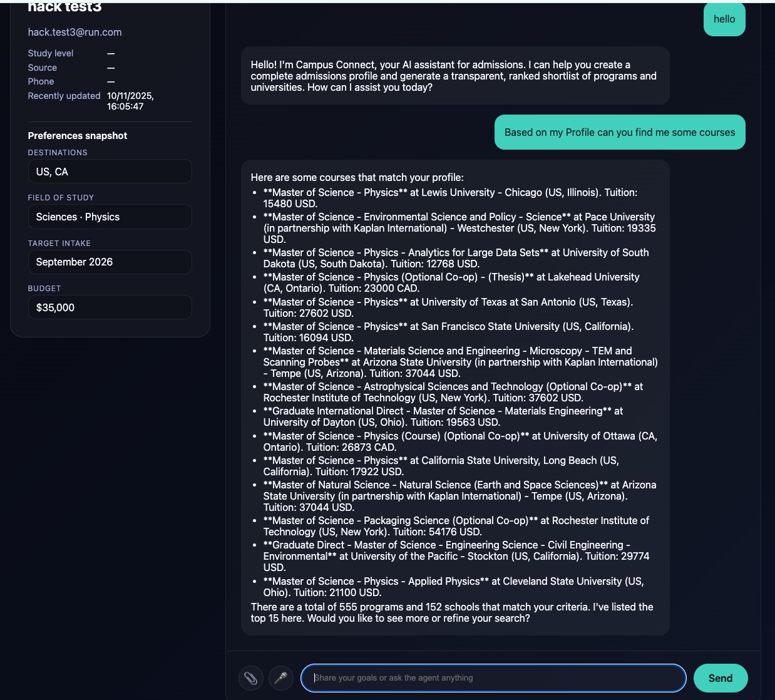Click the Master of Natural Science entry
Viewport: 775px width, 700px height.
(460, 496)
